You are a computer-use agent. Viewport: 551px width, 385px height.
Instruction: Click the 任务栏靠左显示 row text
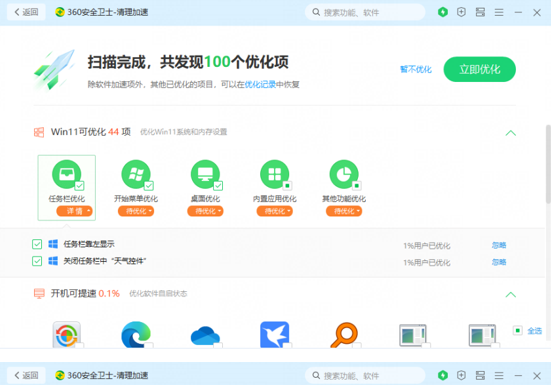click(89, 244)
